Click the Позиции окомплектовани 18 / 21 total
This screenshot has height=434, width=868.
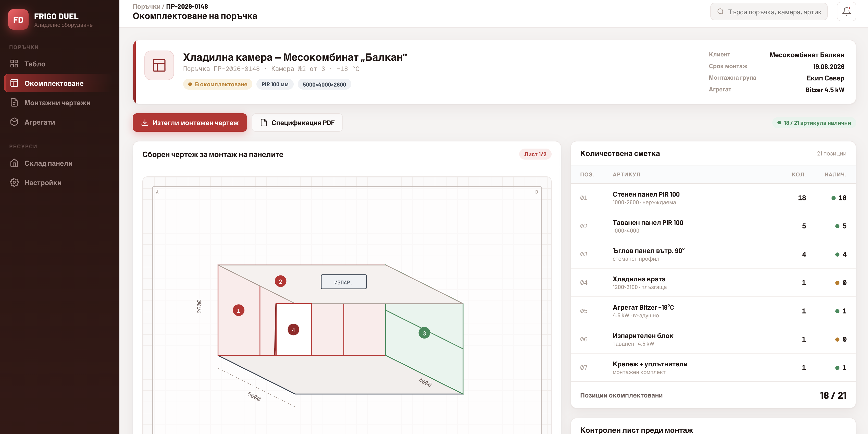[x=713, y=395]
